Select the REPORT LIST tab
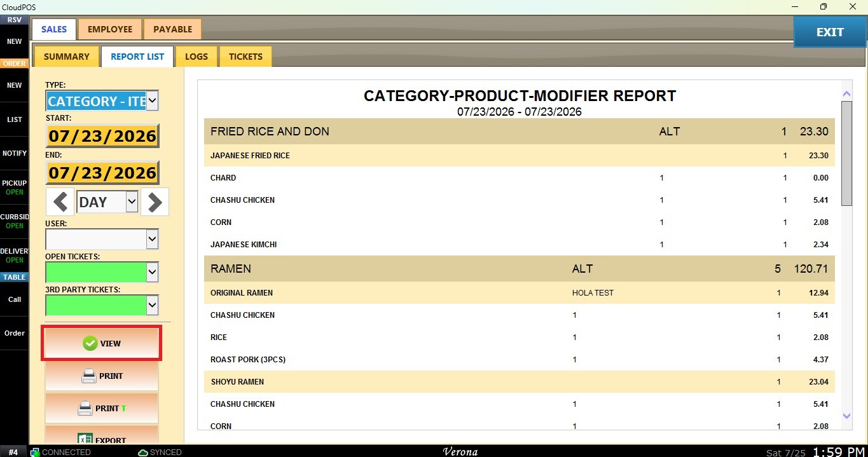The height and width of the screenshot is (457, 868). tap(137, 57)
